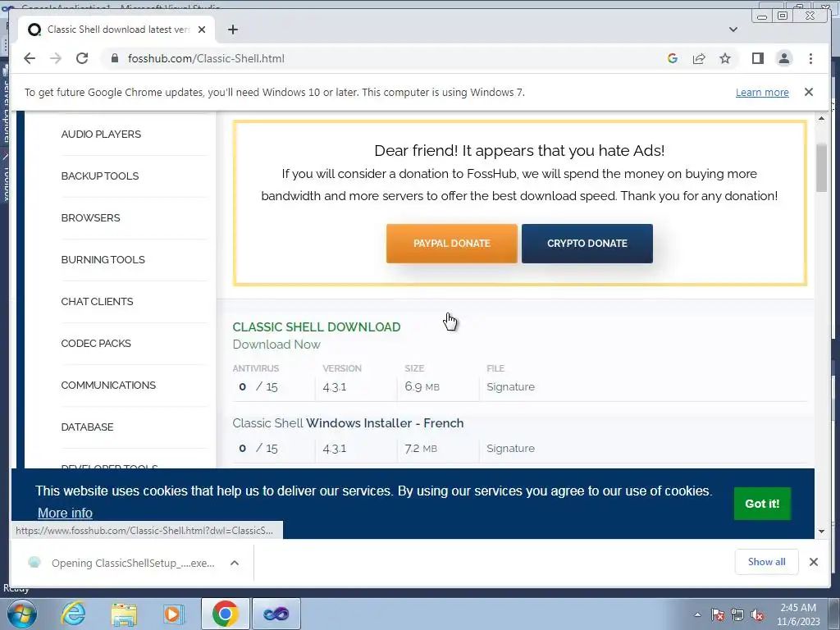Open Signature link for 6.9 MB file
The height and width of the screenshot is (630, 840).
click(510, 387)
